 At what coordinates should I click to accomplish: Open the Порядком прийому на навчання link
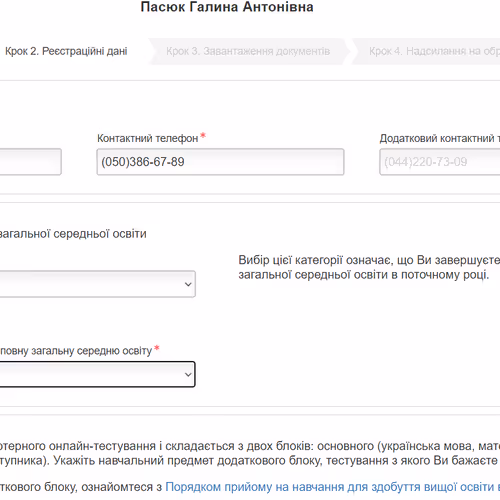pyautogui.click(x=333, y=487)
